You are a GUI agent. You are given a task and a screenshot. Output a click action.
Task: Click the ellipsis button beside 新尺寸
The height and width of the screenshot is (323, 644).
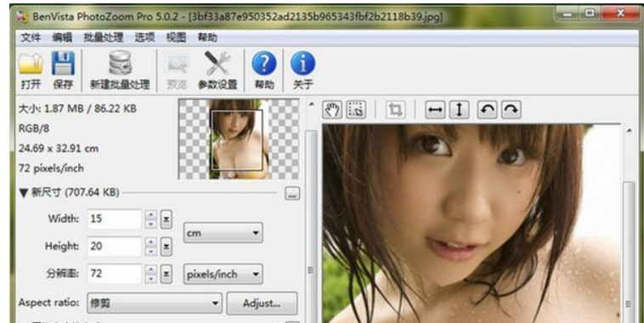(x=292, y=194)
